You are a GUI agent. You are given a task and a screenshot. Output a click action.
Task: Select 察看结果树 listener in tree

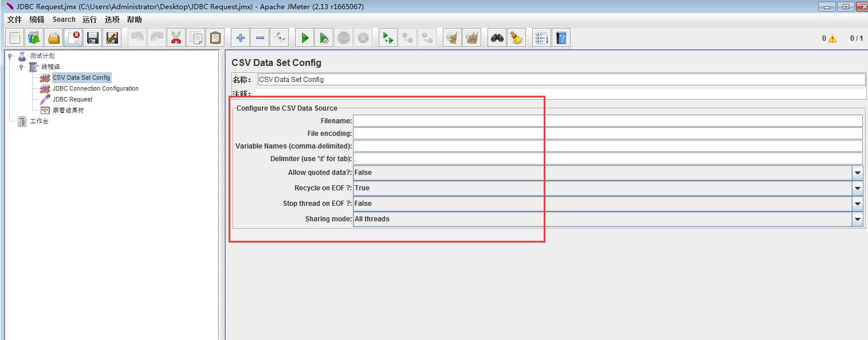(x=68, y=110)
